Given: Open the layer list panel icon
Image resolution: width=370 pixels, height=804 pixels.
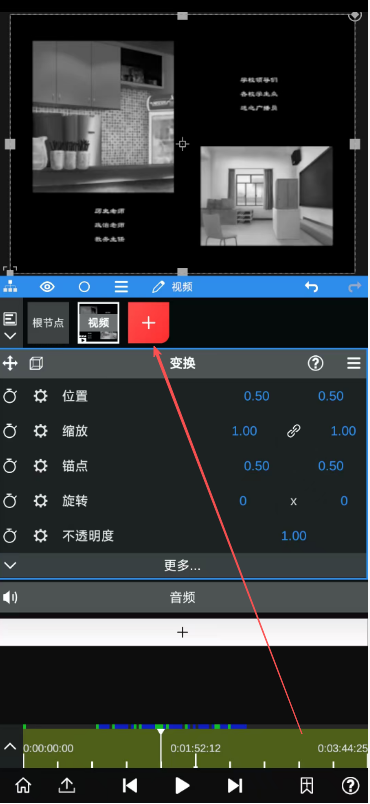Looking at the screenshot, I should click(10, 318).
